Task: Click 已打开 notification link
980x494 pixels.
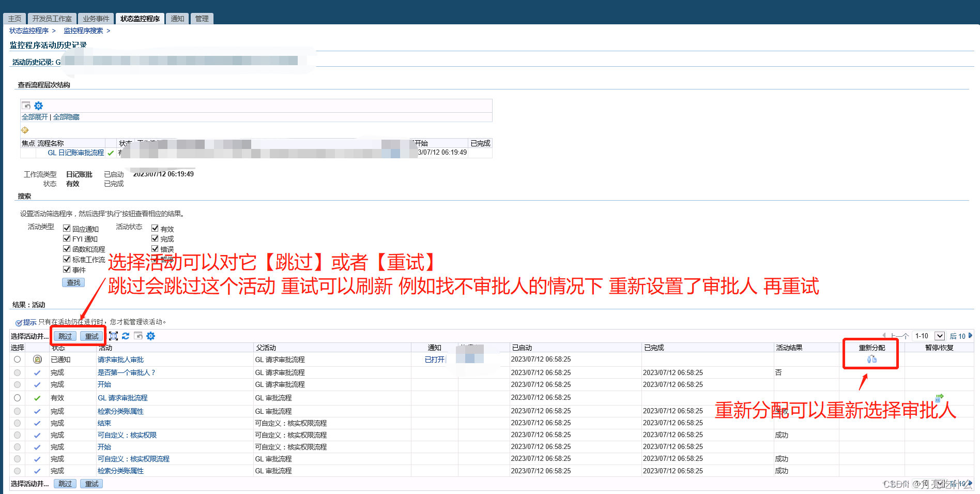Action: point(435,360)
